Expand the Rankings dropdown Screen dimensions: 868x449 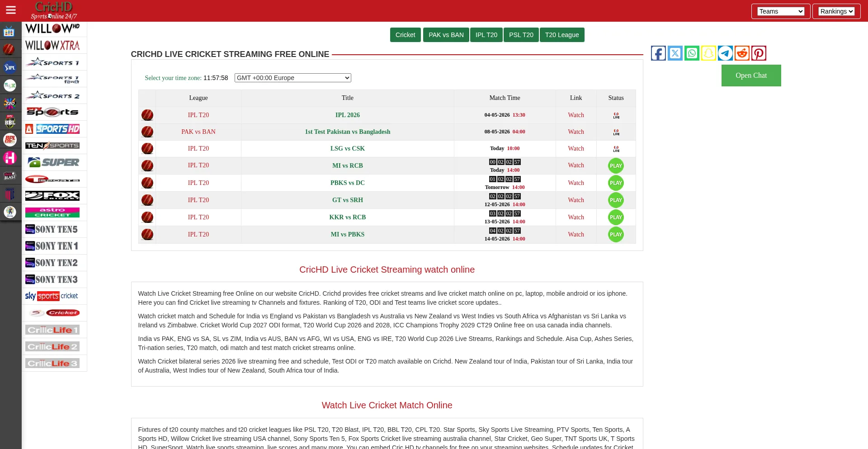pyautogui.click(x=836, y=11)
